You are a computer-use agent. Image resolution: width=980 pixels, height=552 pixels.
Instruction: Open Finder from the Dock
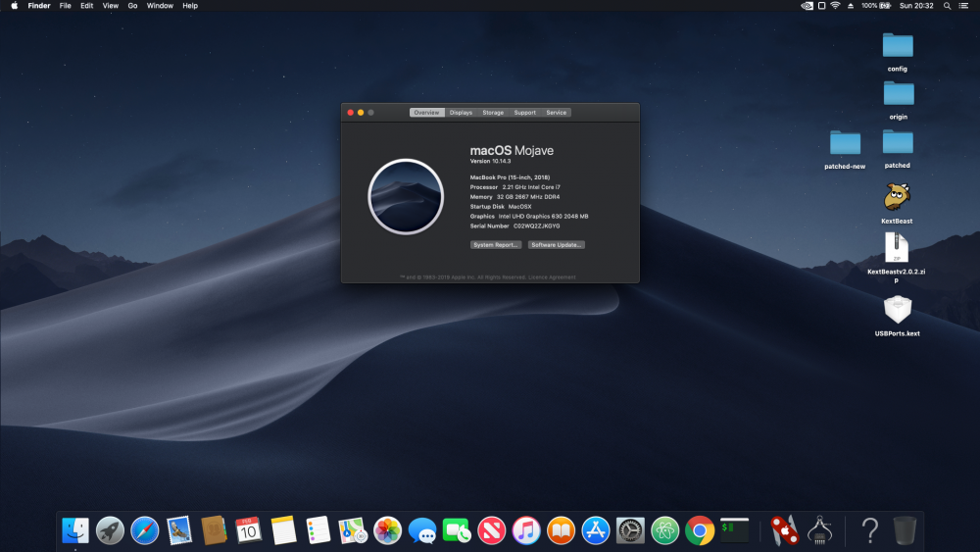pos(75,530)
